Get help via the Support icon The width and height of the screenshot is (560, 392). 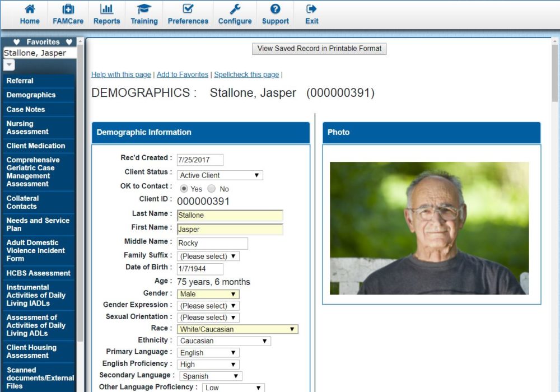[275, 14]
